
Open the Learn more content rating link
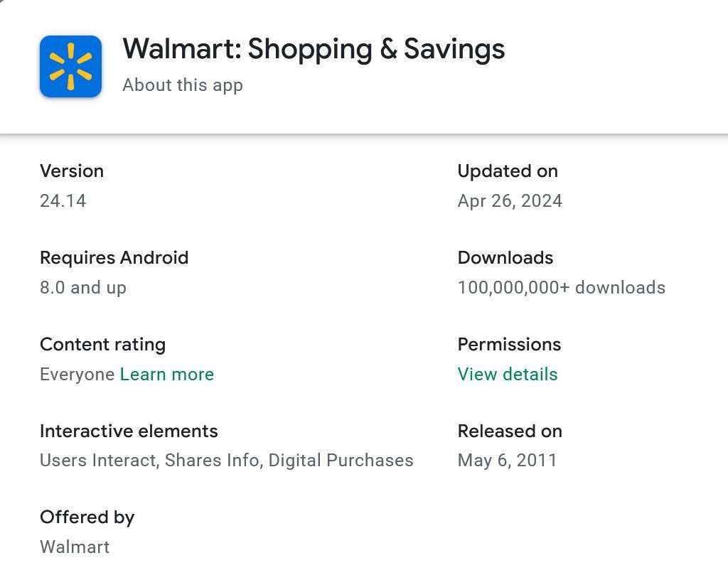[x=167, y=375]
